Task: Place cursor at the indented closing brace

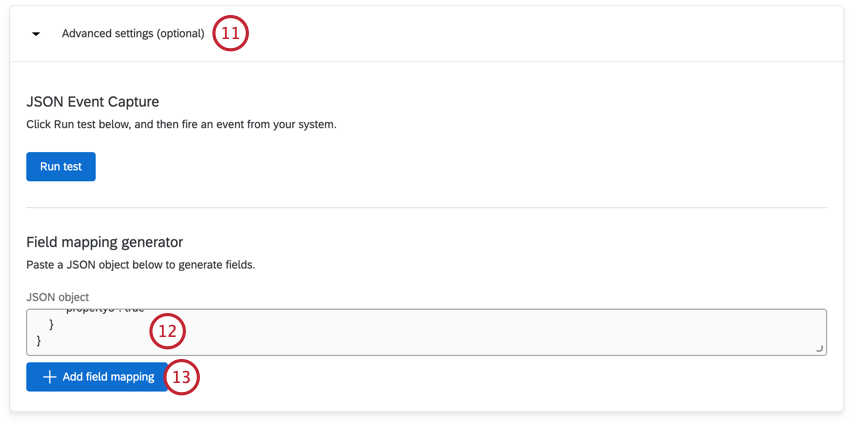Action: click(x=52, y=325)
